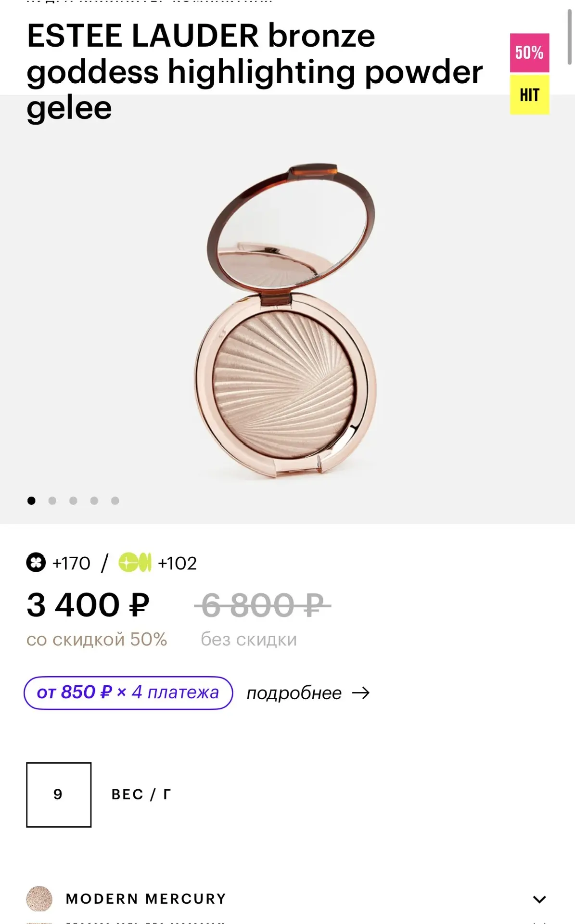Expand the Modern Mercury shade dropdown chevron
Screen dimensions: 575x924
click(540, 899)
